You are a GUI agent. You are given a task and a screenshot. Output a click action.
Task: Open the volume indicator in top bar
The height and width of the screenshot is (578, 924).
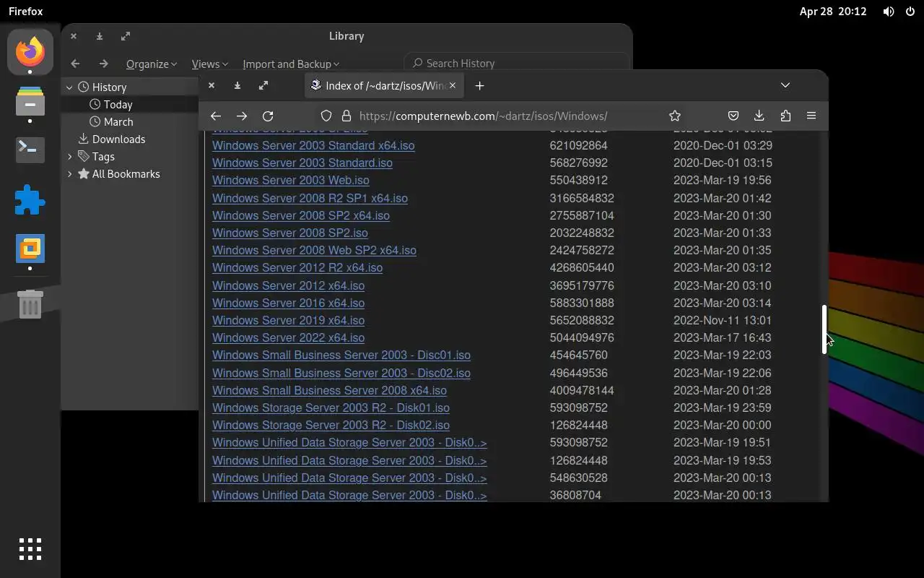pos(889,12)
